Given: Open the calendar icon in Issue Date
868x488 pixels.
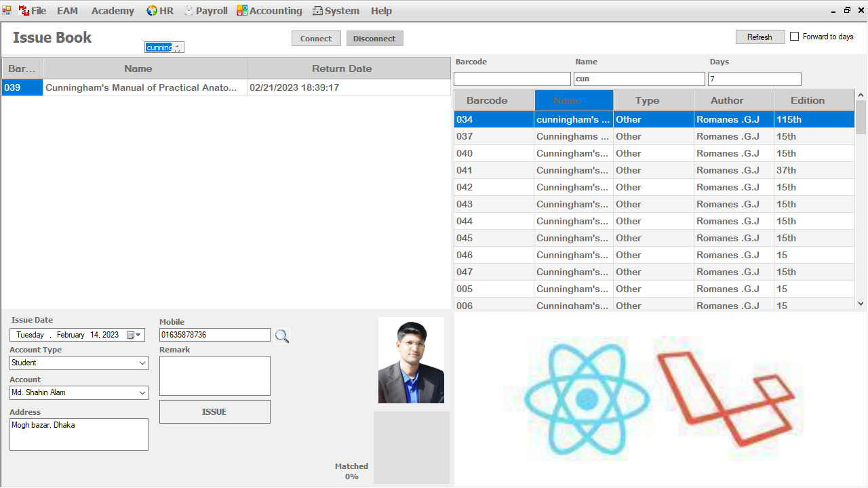Looking at the screenshot, I should pos(134,335).
